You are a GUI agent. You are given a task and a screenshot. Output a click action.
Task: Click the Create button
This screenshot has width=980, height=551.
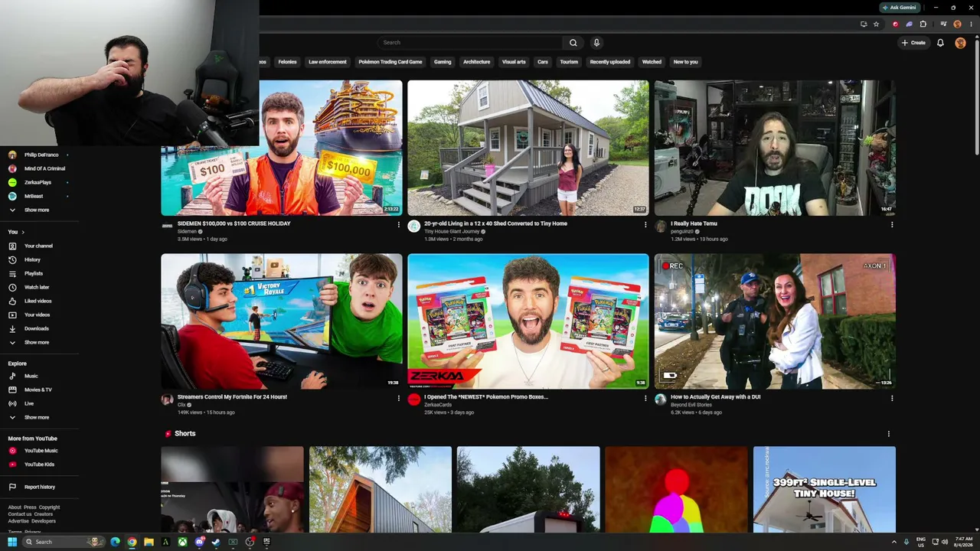click(x=914, y=43)
